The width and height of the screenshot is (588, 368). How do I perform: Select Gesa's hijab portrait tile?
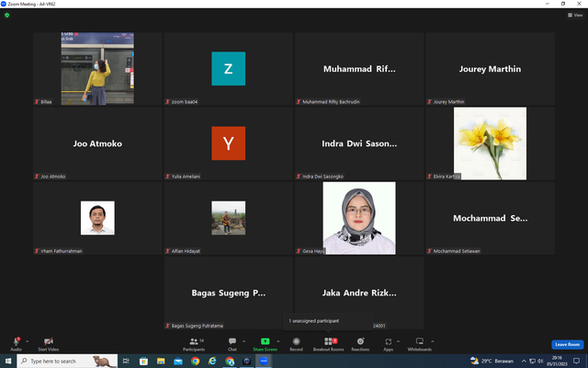tap(359, 218)
